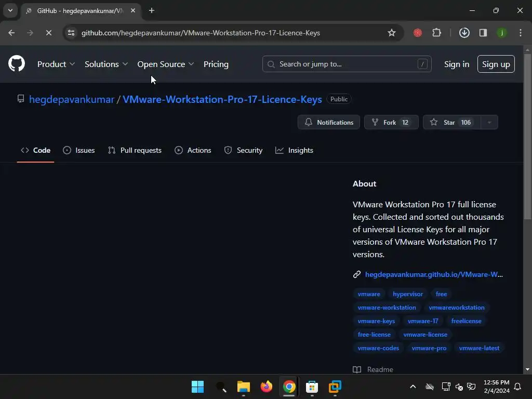Select the free-license topic tag
The height and width of the screenshot is (399, 532).
(374, 335)
